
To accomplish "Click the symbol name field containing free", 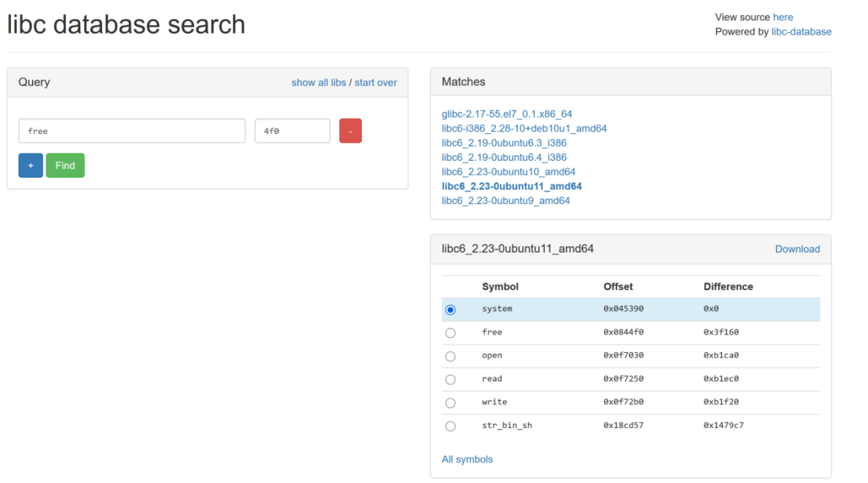I will pyautogui.click(x=132, y=131).
